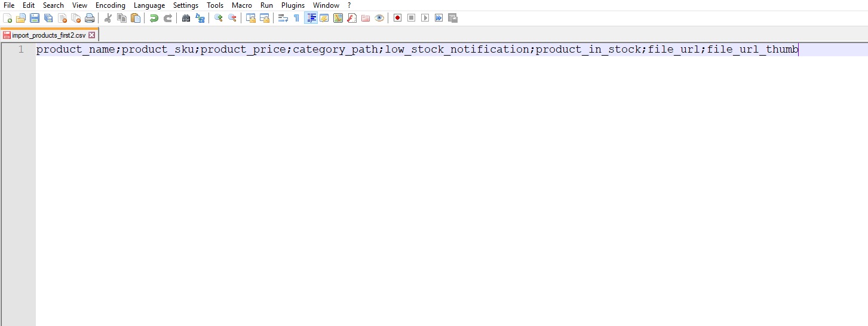Start macro recording with red dot
The width and height of the screenshot is (868, 326).
coord(398,18)
